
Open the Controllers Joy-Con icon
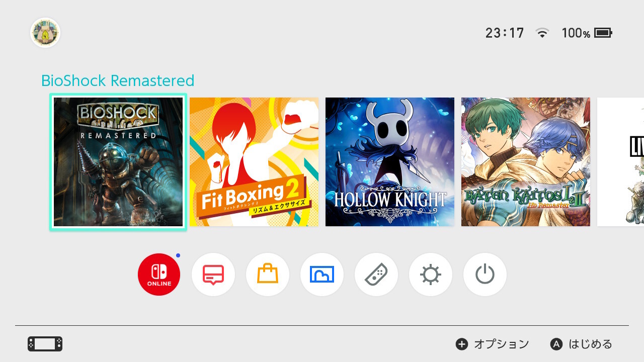coord(376,275)
